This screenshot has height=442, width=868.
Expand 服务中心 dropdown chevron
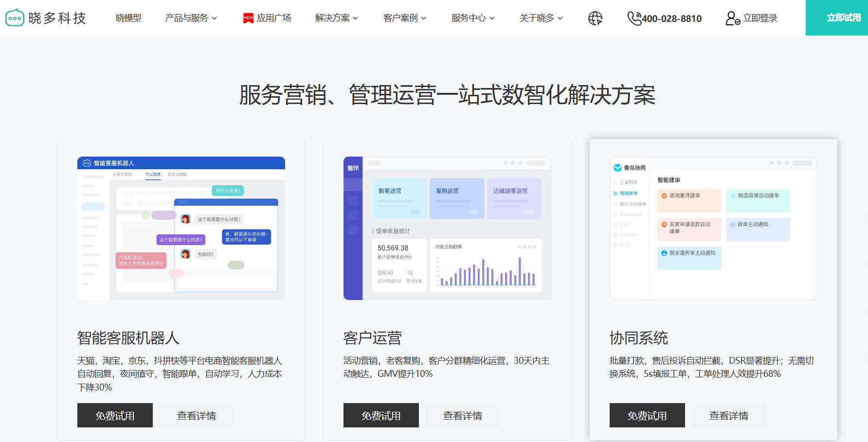coord(492,18)
